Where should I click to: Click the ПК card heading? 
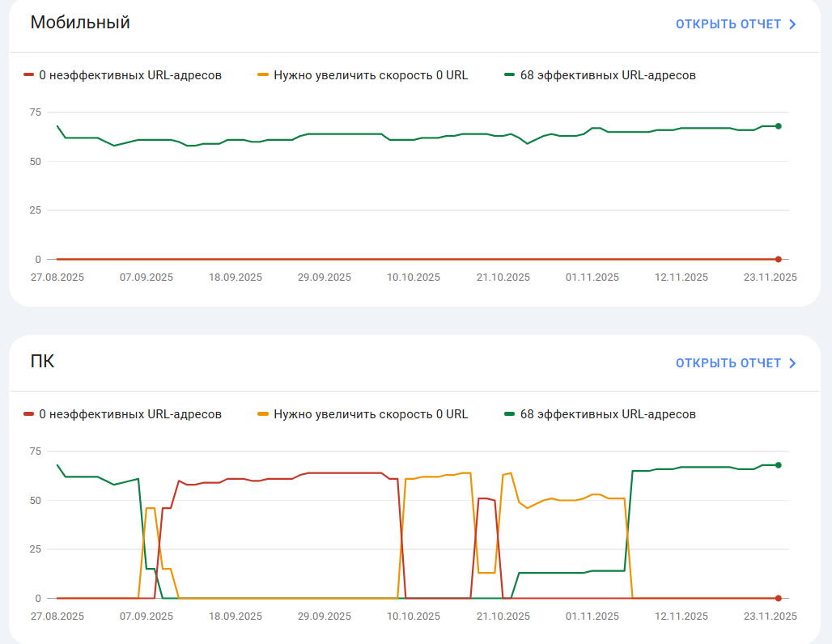tap(42, 362)
